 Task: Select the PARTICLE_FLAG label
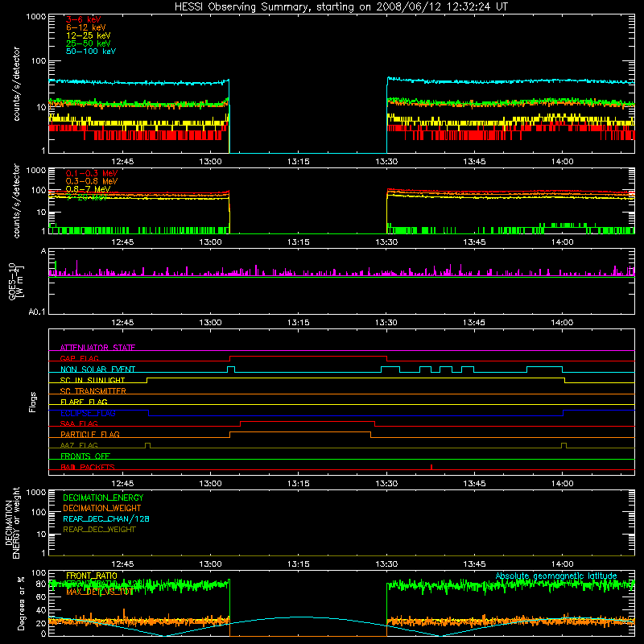click(90, 434)
